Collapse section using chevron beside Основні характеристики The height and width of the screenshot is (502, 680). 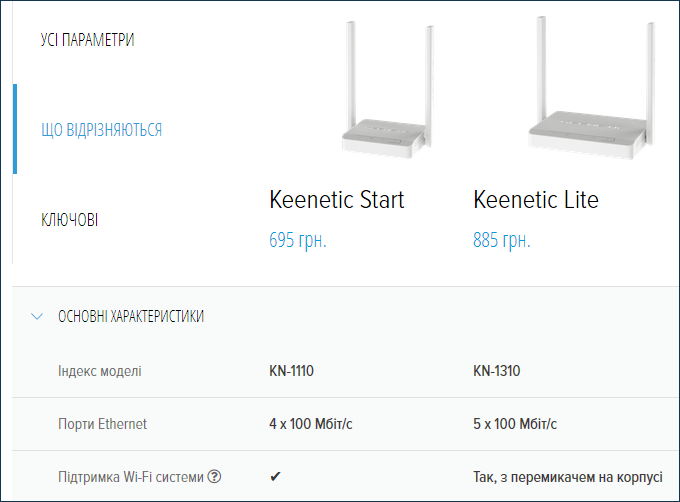pos(37,316)
